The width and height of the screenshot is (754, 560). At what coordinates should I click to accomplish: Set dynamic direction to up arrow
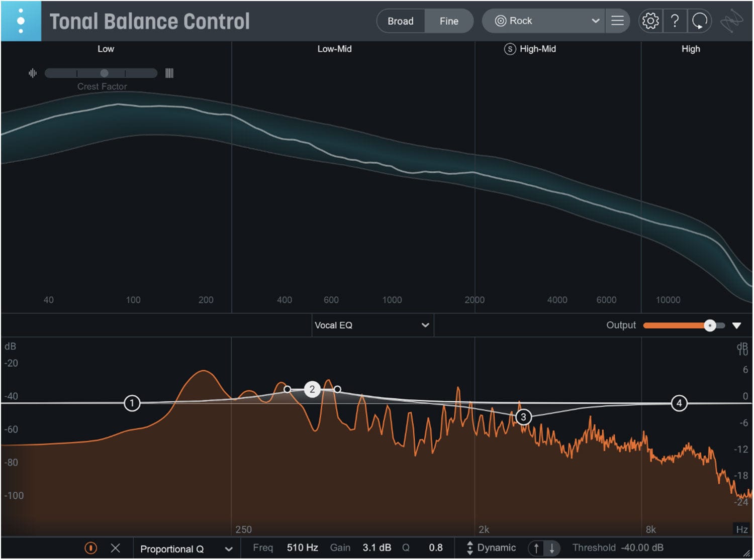536,548
